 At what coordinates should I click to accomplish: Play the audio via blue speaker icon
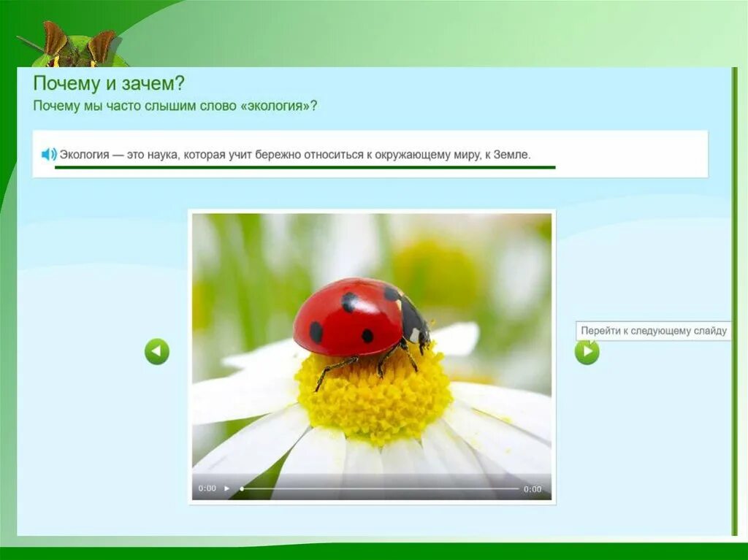coord(49,154)
